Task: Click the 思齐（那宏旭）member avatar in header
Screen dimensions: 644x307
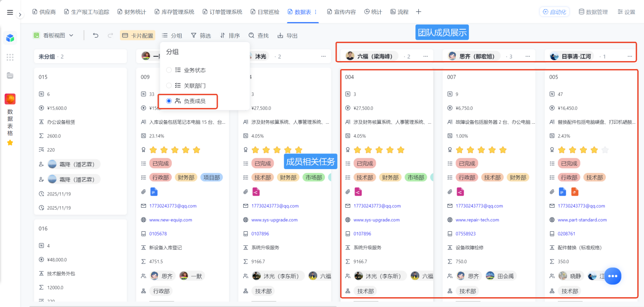Action: tap(452, 56)
